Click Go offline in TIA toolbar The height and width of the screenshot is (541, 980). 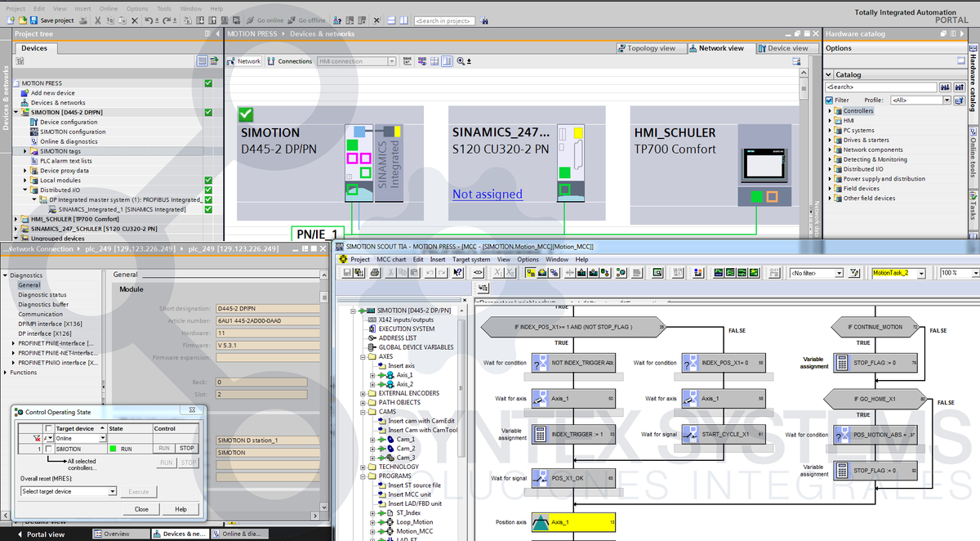tap(307, 20)
